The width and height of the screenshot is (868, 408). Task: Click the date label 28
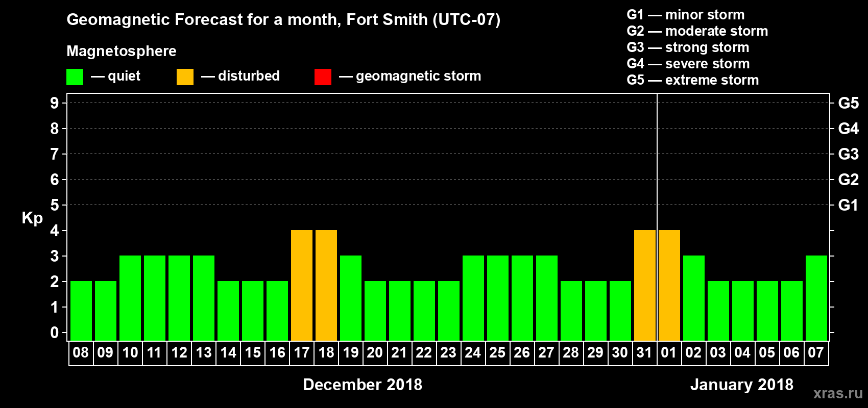(x=571, y=352)
